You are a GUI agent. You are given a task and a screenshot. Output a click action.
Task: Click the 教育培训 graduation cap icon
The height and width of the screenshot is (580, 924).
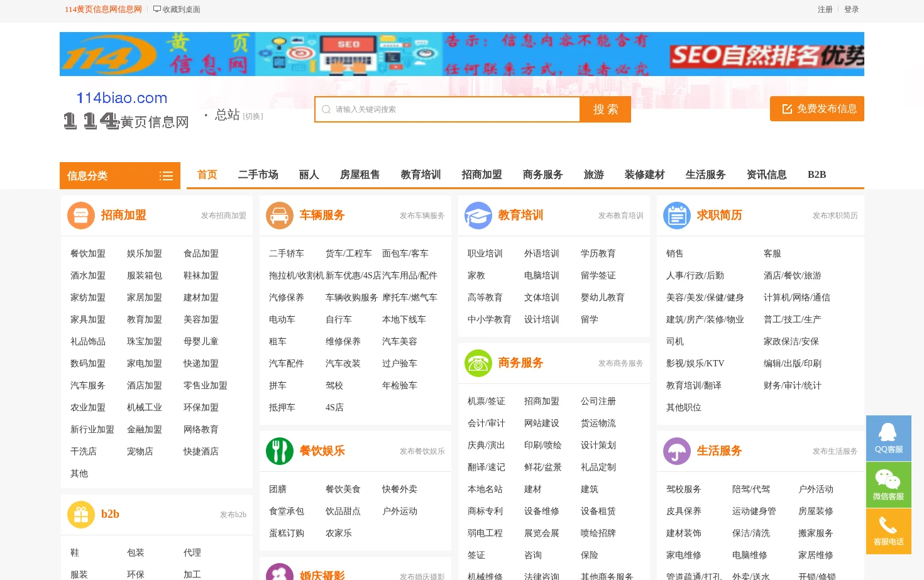[x=478, y=216]
